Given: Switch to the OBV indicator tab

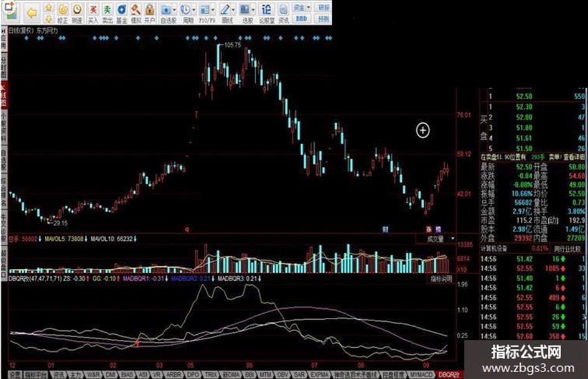Looking at the screenshot, I should (282, 375).
